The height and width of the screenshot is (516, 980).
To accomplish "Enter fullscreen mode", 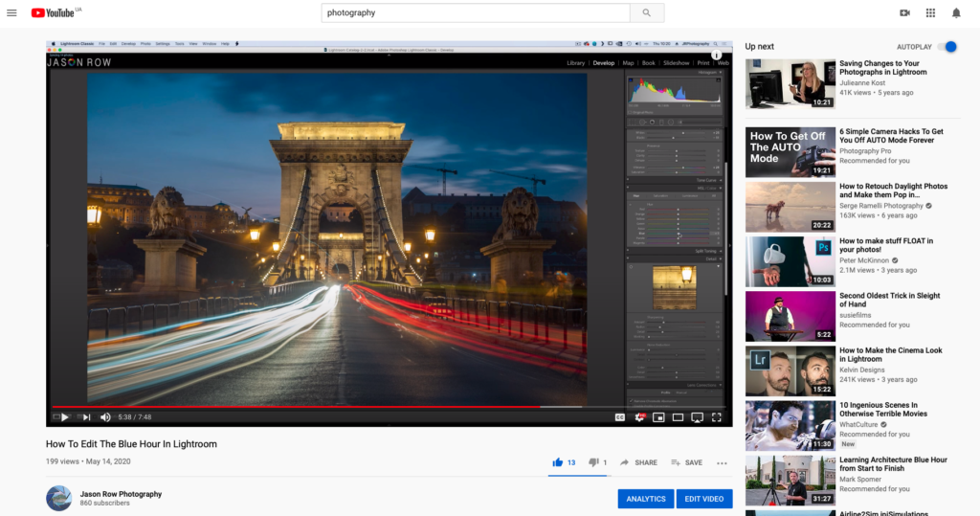I will [x=716, y=417].
